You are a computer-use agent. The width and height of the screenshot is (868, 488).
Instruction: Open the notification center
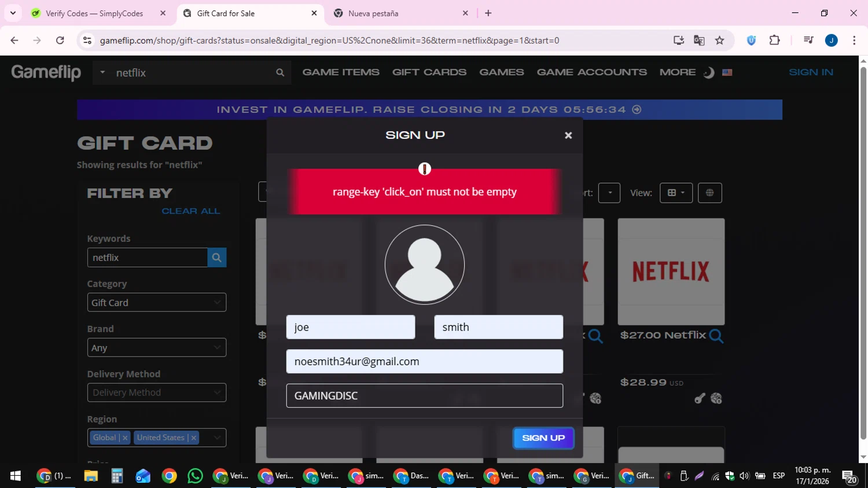point(849,476)
